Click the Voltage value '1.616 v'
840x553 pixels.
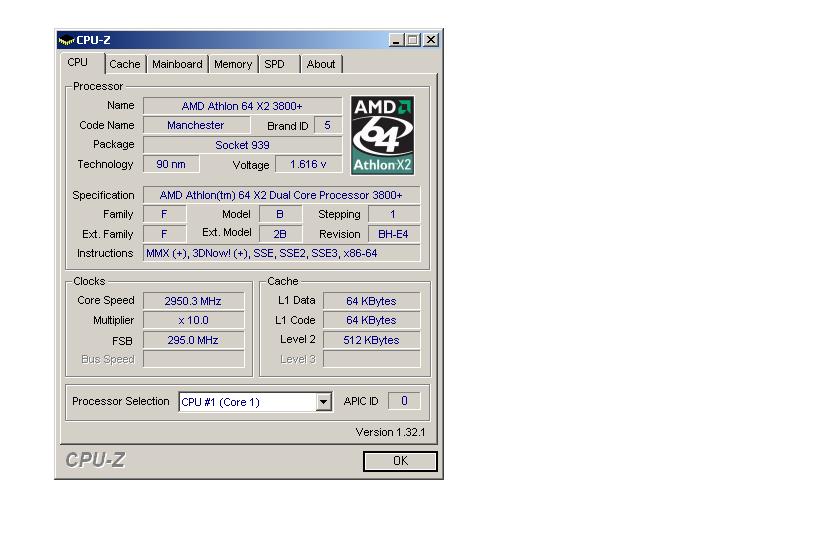(x=308, y=165)
